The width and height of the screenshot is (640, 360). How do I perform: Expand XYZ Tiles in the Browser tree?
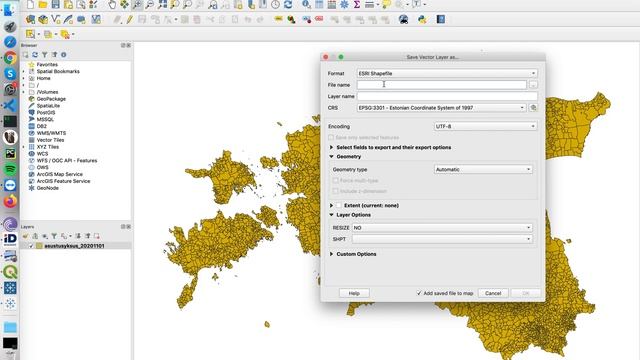23,147
